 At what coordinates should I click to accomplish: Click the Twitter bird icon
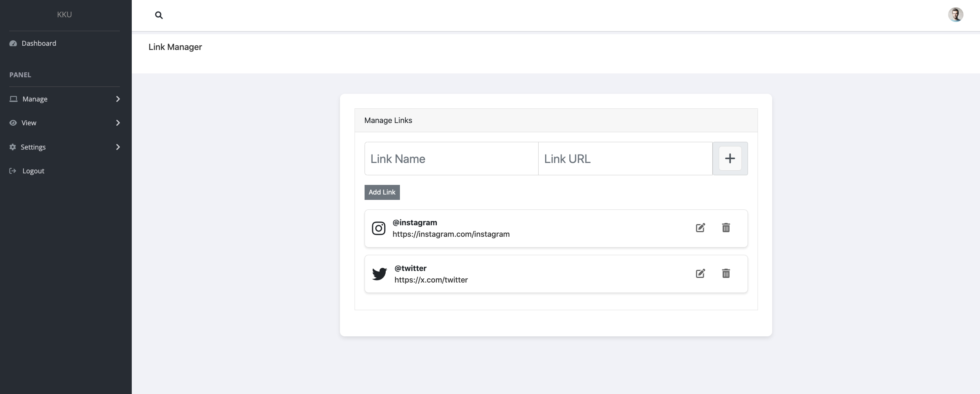tap(379, 274)
